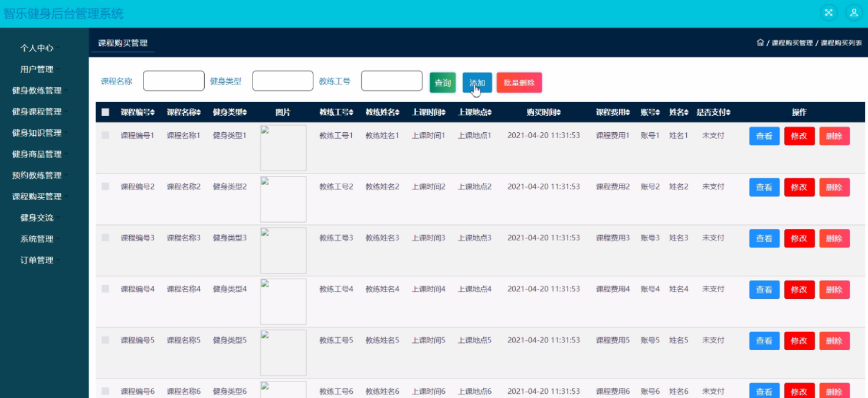The height and width of the screenshot is (398, 868).
Task: Sort by 是否支付 column arrows
Action: (x=729, y=112)
